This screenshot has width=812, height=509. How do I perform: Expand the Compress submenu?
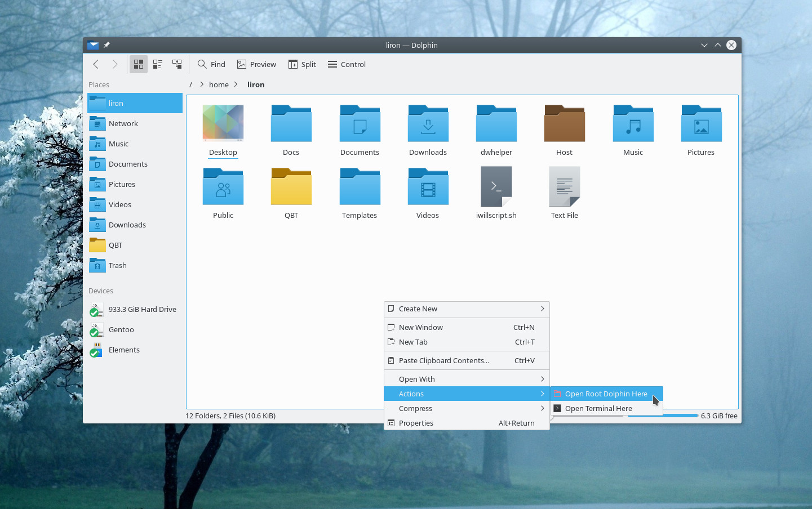click(x=415, y=408)
